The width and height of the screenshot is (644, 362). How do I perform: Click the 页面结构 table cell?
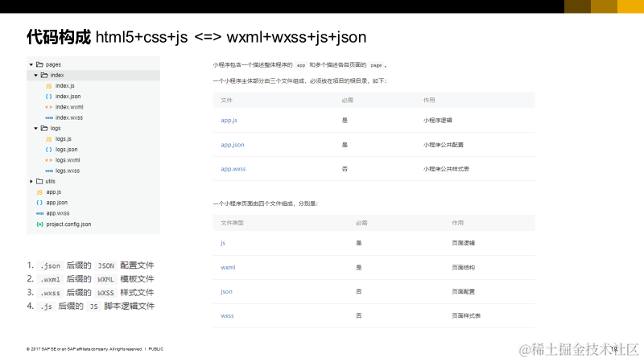tap(464, 268)
